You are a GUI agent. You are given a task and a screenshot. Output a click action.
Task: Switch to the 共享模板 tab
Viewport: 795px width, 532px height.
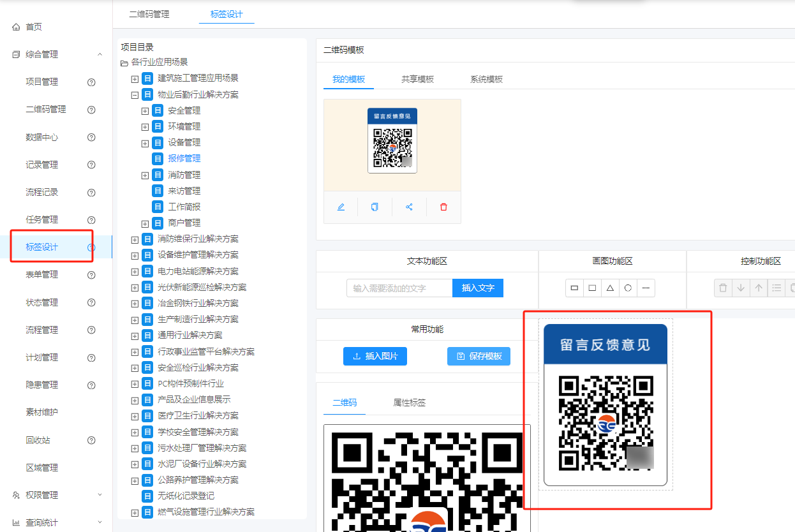[417, 79]
